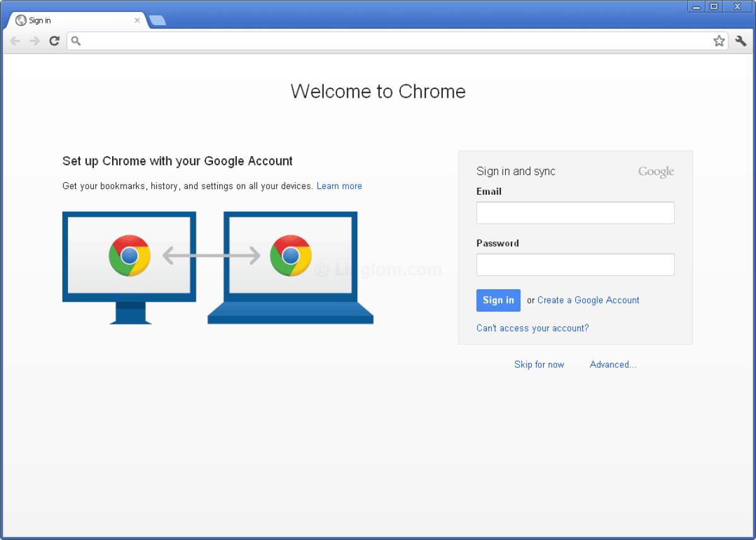Click the forward navigation arrow
The width and height of the screenshot is (756, 540).
[34, 40]
